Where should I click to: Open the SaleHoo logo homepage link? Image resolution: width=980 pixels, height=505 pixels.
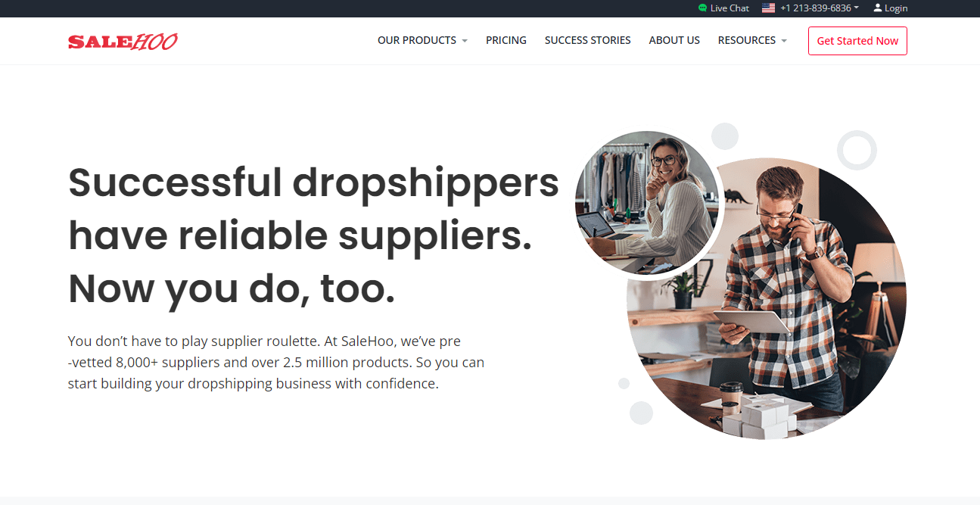(x=123, y=42)
